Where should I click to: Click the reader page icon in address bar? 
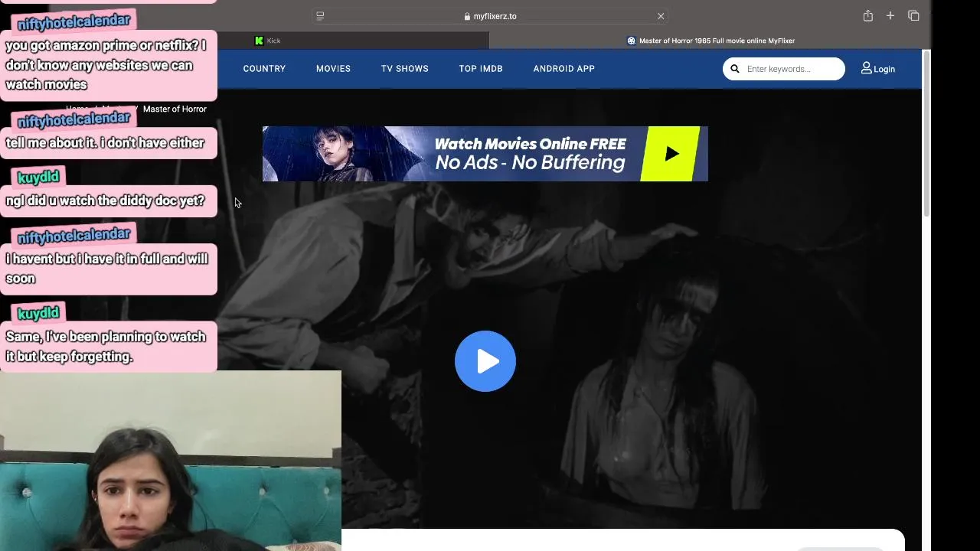point(320,15)
